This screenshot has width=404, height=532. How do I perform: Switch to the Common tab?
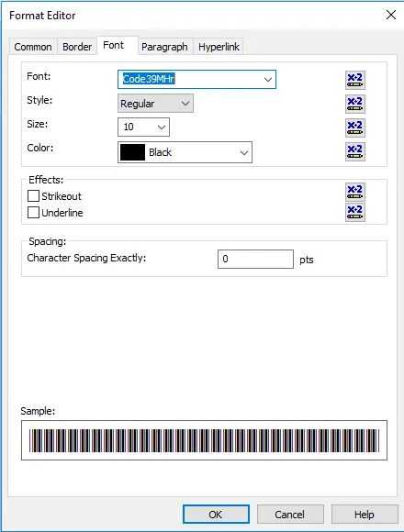point(33,47)
